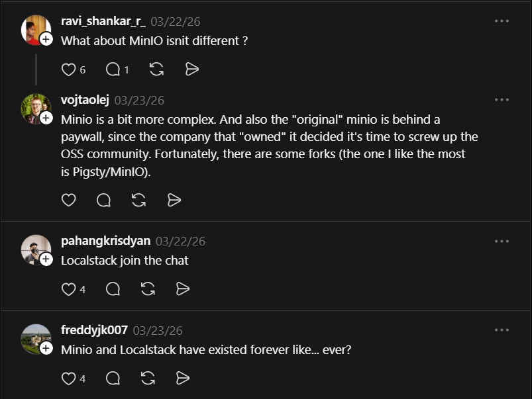Open the reply composer on freddyjk007's comment
This screenshot has height=399, width=532.
click(x=113, y=378)
